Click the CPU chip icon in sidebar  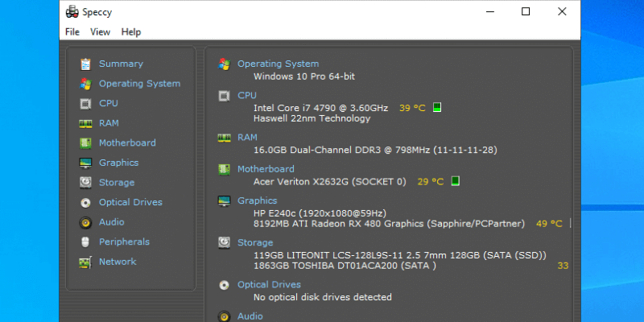[85, 104]
